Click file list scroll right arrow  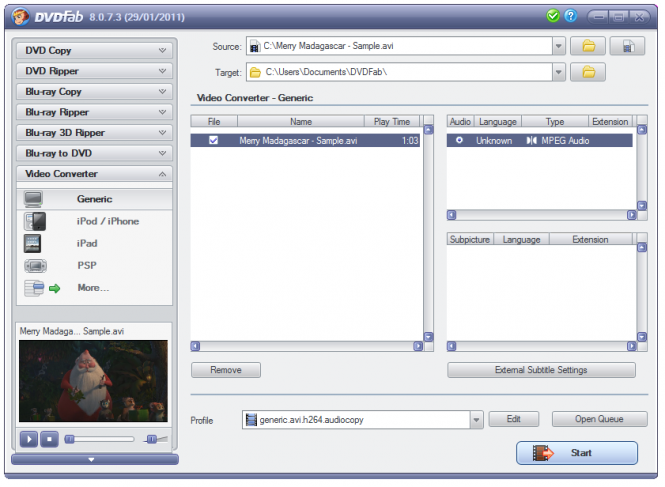click(418, 346)
